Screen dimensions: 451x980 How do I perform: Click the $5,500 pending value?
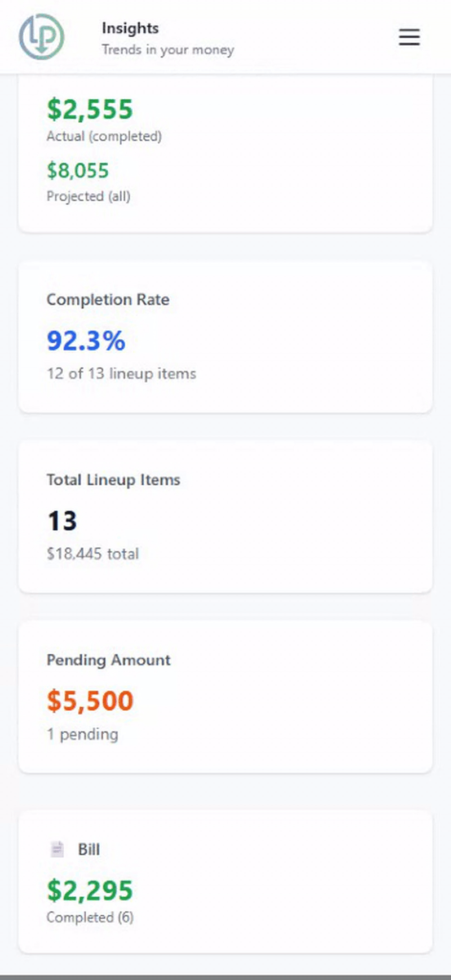[x=90, y=700]
